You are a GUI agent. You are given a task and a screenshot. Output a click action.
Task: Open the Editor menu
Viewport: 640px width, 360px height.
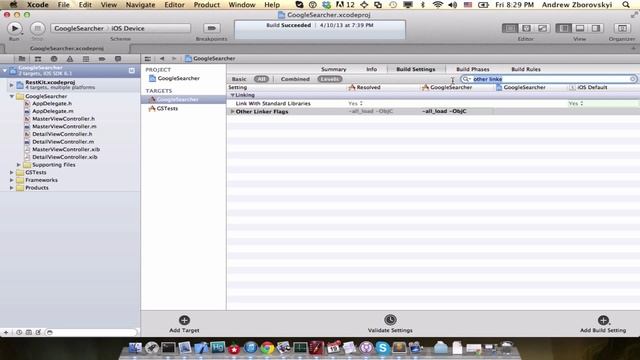(x=174, y=5)
